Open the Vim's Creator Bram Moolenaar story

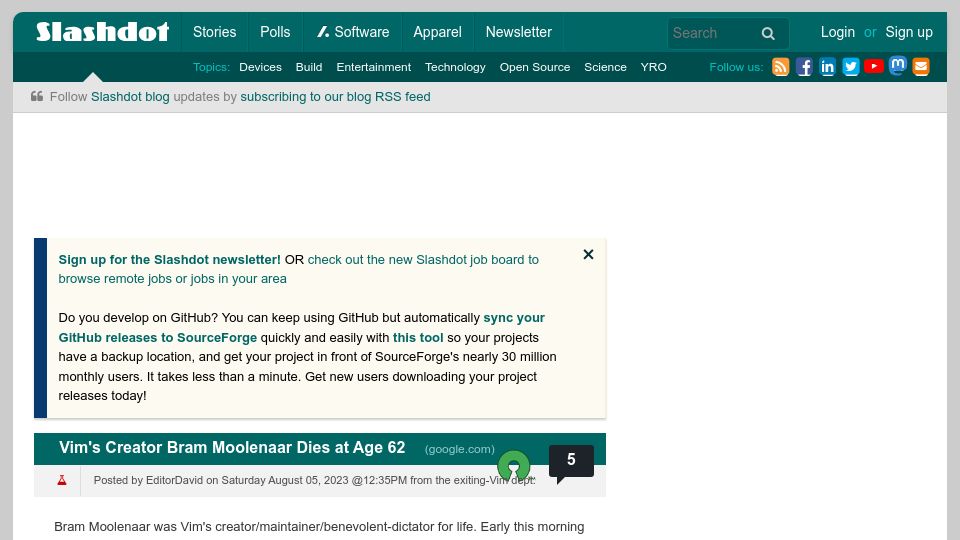232,448
